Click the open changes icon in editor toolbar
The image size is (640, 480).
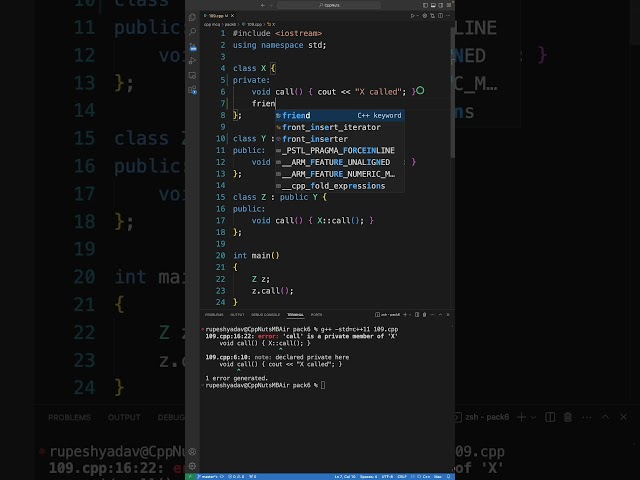(432, 16)
